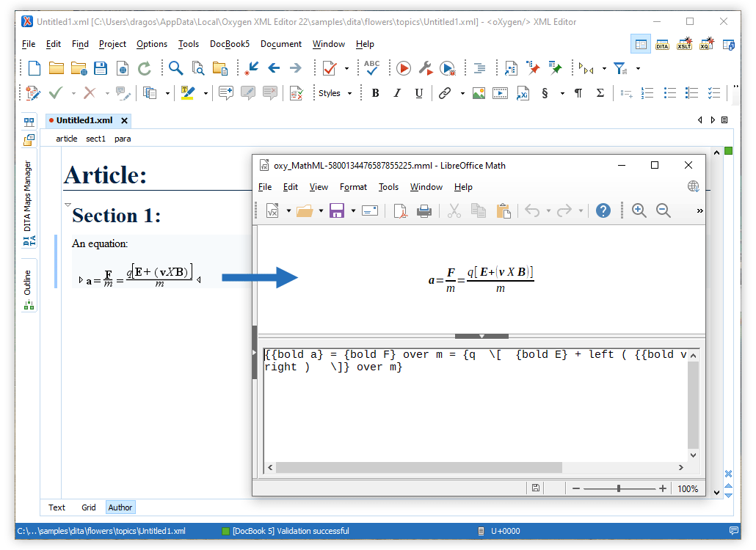Show more LibreOffice toolbar items chevron
Screen dimensions: 756x550
pyautogui.click(x=699, y=211)
